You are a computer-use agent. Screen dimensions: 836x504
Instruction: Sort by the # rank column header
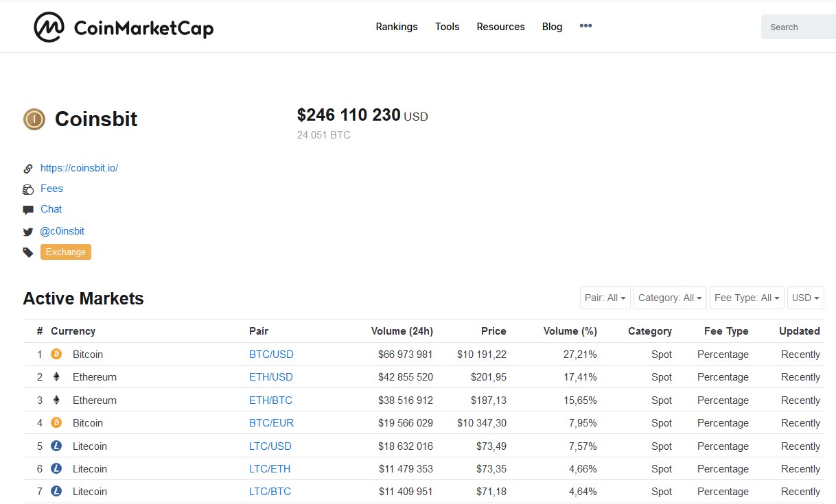coord(40,331)
